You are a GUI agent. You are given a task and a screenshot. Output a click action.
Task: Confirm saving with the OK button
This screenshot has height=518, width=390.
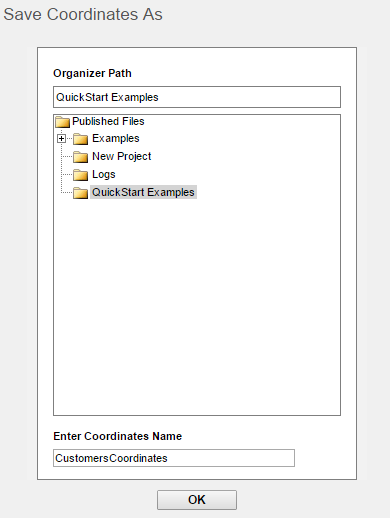point(197,500)
